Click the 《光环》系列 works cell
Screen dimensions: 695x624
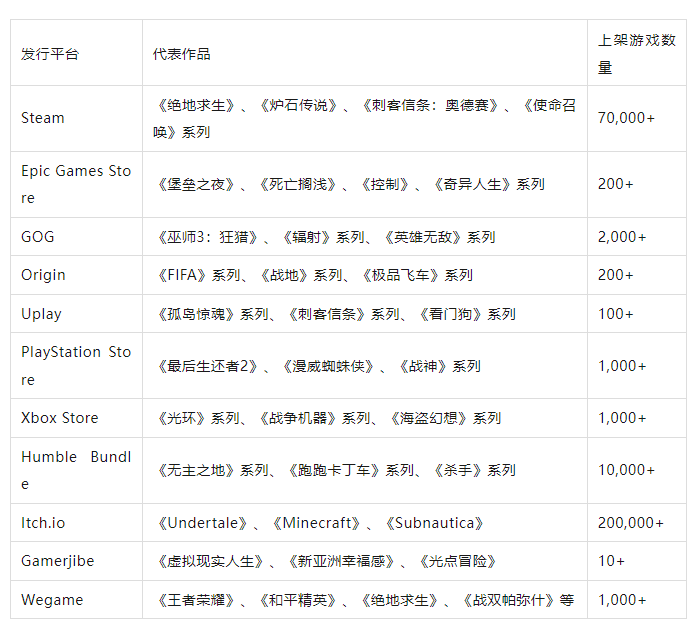365,418
